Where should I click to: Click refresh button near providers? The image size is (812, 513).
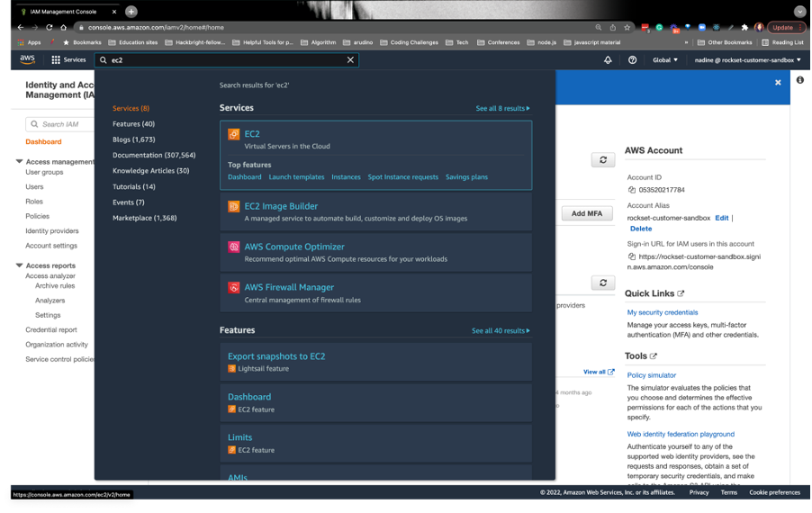point(603,283)
